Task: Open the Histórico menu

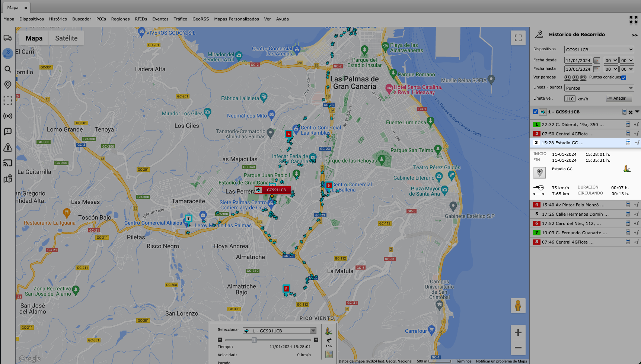Action: (58, 19)
